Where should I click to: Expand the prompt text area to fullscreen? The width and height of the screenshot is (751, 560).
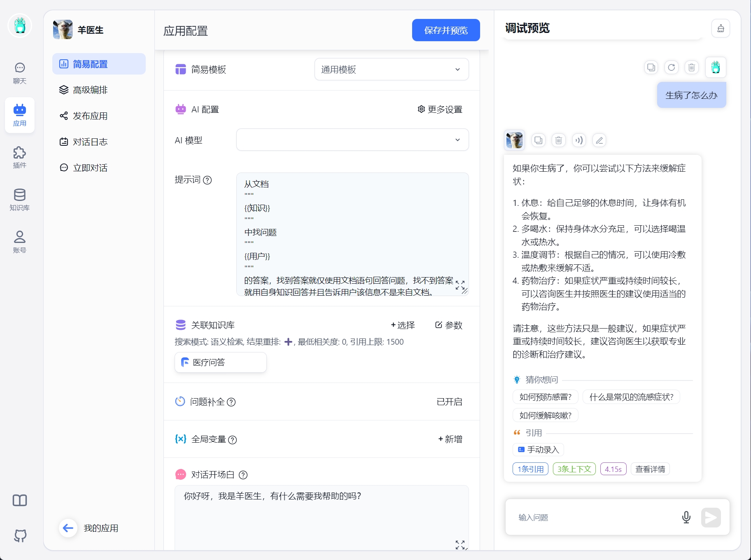(460, 285)
